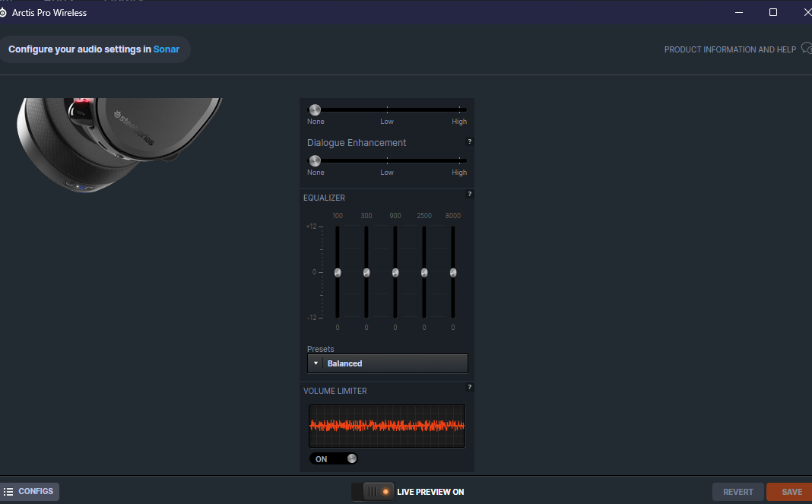Click the Volume Limiter section heading

(x=335, y=391)
